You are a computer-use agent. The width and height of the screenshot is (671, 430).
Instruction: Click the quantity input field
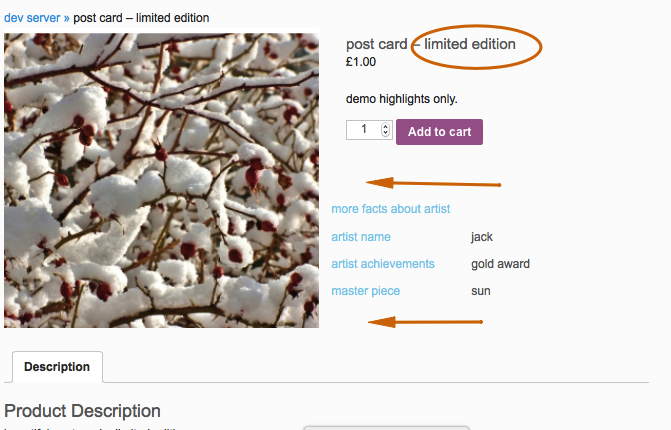(x=362, y=130)
